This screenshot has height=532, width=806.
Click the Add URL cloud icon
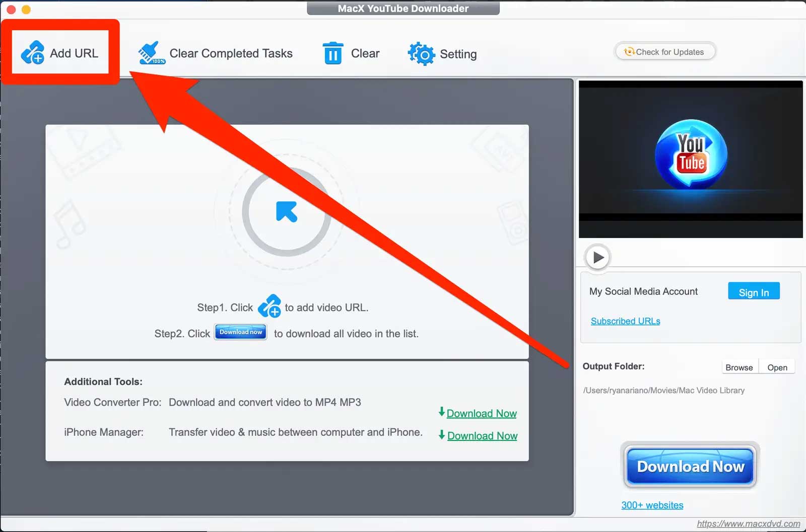[33, 53]
